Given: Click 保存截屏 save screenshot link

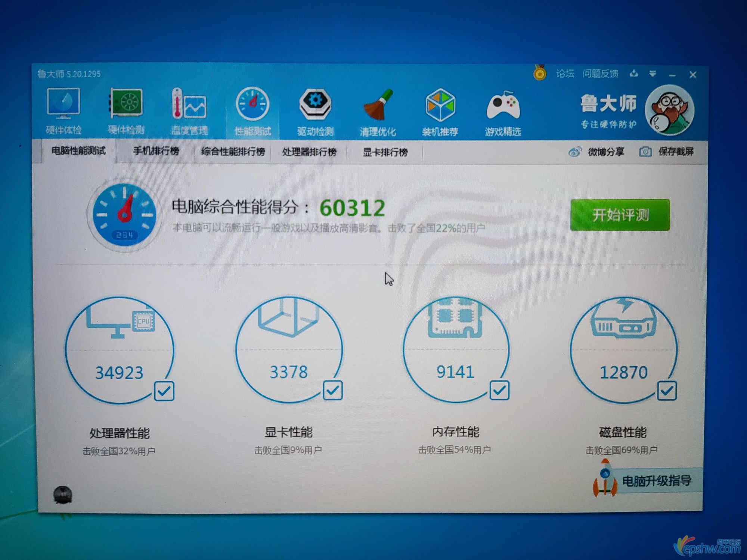Looking at the screenshot, I should click(676, 152).
